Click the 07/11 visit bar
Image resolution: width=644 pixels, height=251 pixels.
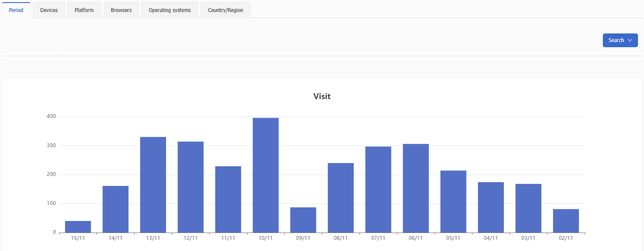click(378, 189)
